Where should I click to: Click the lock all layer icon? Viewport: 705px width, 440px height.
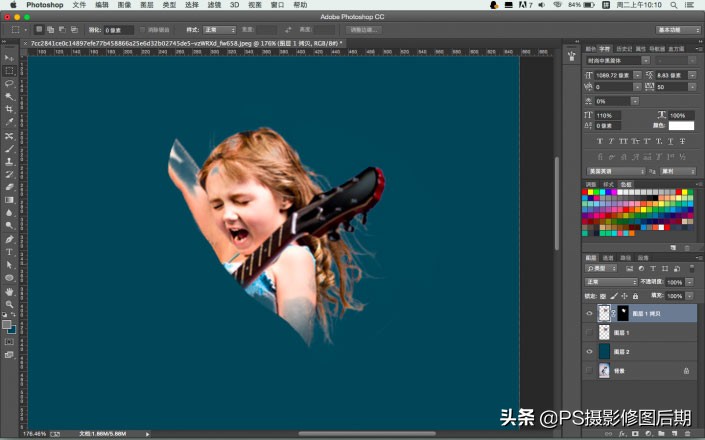pos(636,296)
